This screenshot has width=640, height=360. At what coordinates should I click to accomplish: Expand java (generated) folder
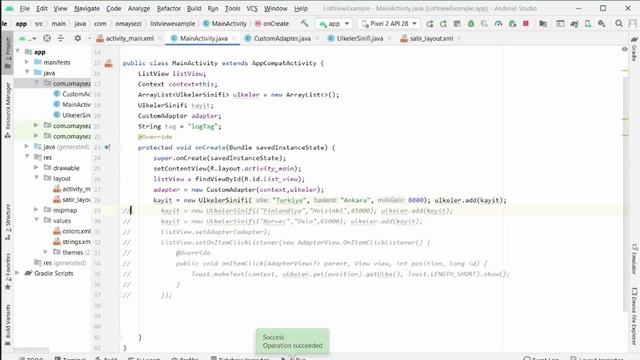pos(27,147)
